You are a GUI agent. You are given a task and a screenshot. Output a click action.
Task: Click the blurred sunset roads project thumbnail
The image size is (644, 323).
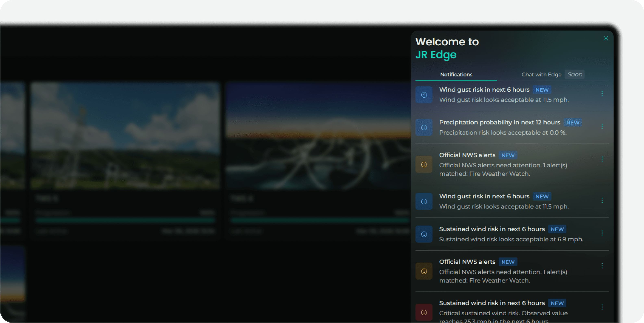pyautogui.click(x=318, y=136)
